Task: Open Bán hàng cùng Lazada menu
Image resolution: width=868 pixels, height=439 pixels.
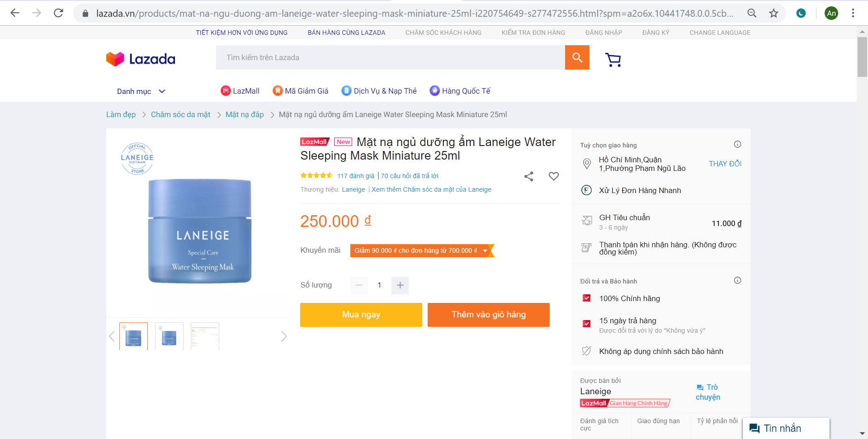Action: pyautogui.click(x=346, y=33)
